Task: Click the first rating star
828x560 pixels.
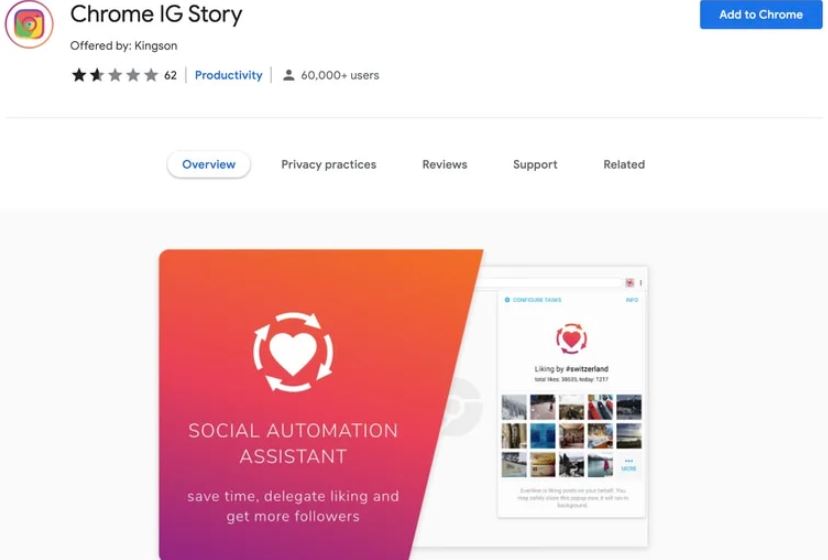Action: click(x=79, y=75)
